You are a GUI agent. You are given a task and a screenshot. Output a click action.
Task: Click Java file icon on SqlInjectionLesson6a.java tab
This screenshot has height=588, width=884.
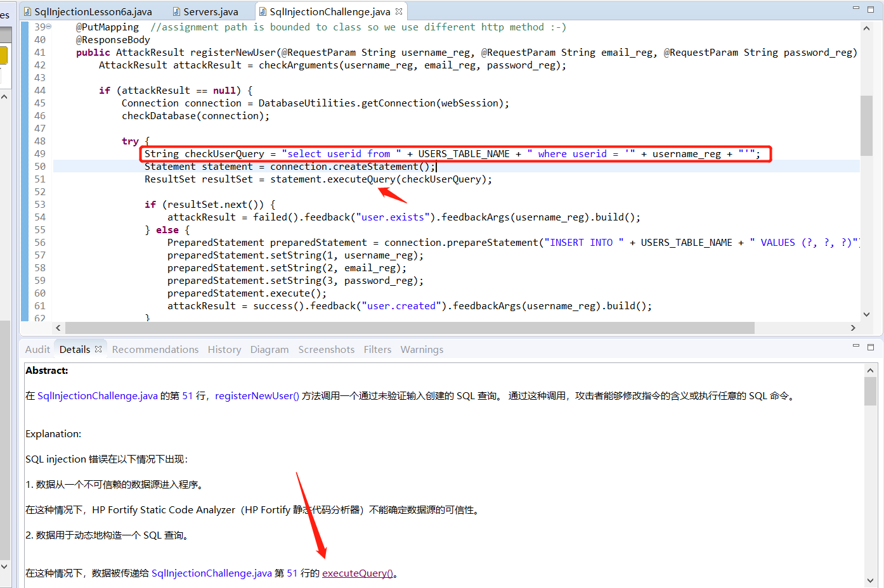[28, 11]
